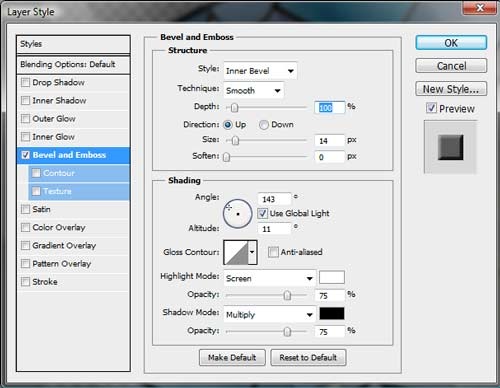Open the Style dropdown showing Inner Bevel
The width and height of the screenshot is (500, 388).
click(260, 71)
